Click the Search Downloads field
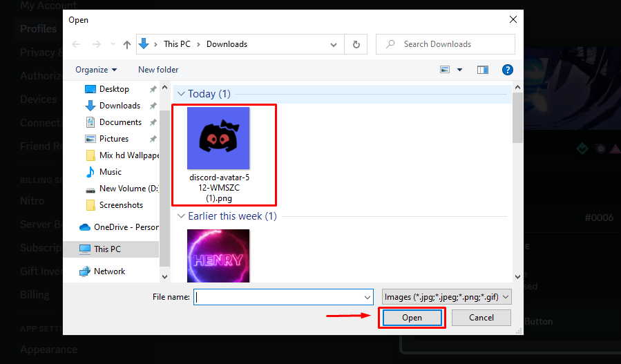Screen dimensions: 621x364 pyautogui.click(x=446, y=44)
